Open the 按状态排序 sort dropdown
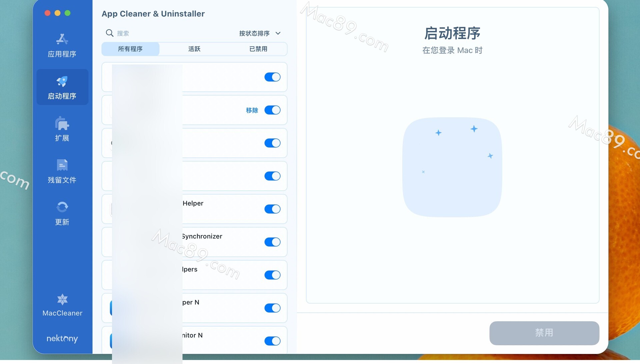Screen dimensions: 640x364 [x=254, y=33]
